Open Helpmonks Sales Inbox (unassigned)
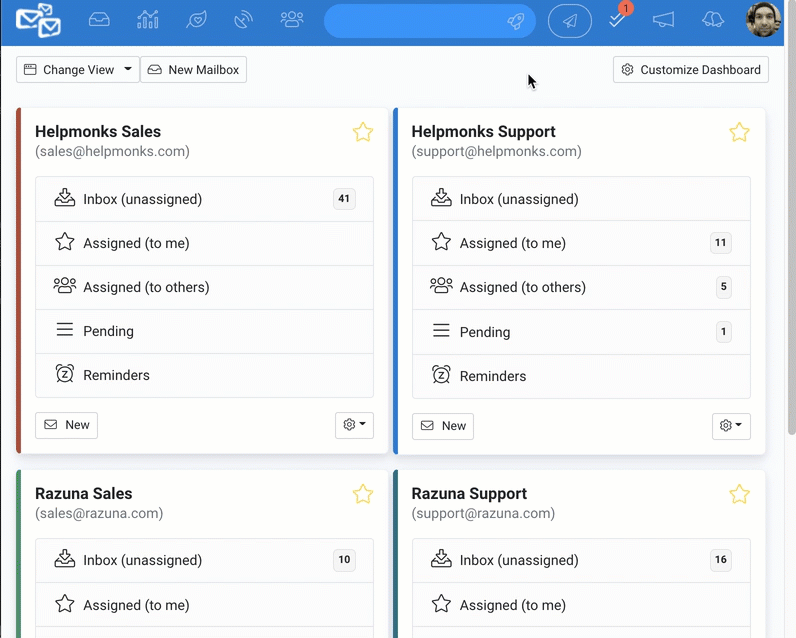 205,199
